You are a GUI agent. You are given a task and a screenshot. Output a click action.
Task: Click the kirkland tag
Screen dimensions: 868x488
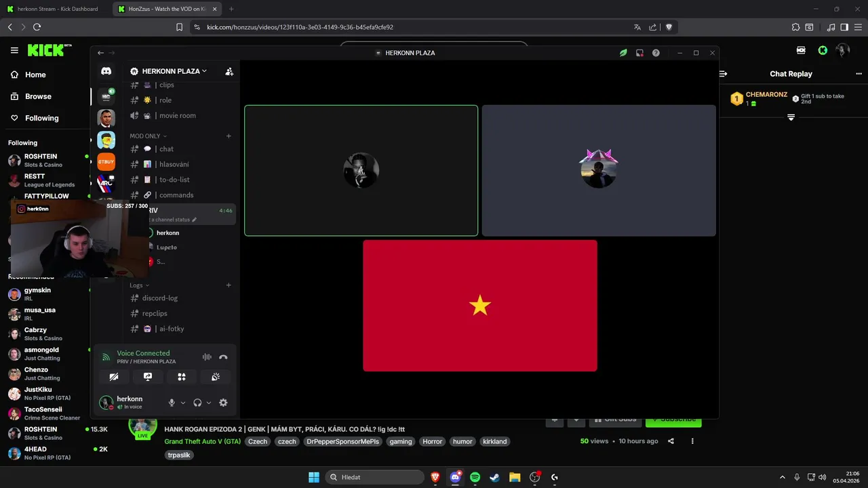(x=494, y=441)
